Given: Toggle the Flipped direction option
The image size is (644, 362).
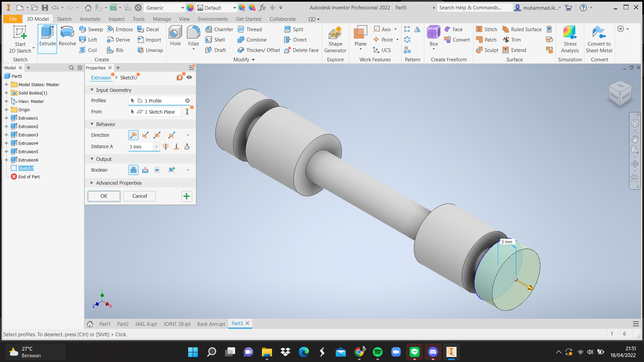Looking at the screenshot, I should (x=145, y=135).
